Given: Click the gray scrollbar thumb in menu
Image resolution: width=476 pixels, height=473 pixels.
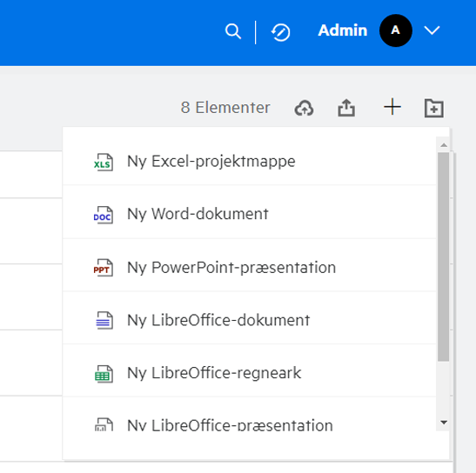Looking at the screenshot, I should (444, 256).
